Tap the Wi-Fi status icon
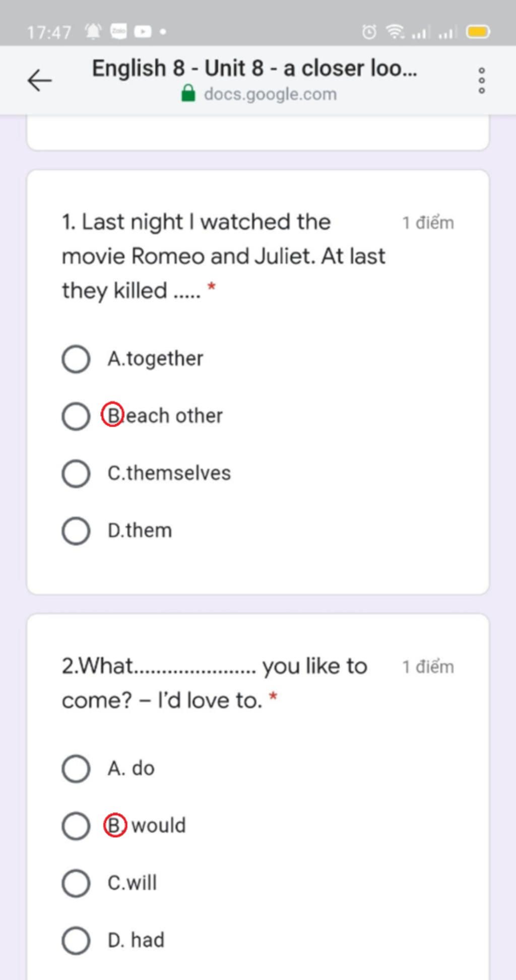Image resolution: width=516 pixels, height=980 pixels. point(395,32)
